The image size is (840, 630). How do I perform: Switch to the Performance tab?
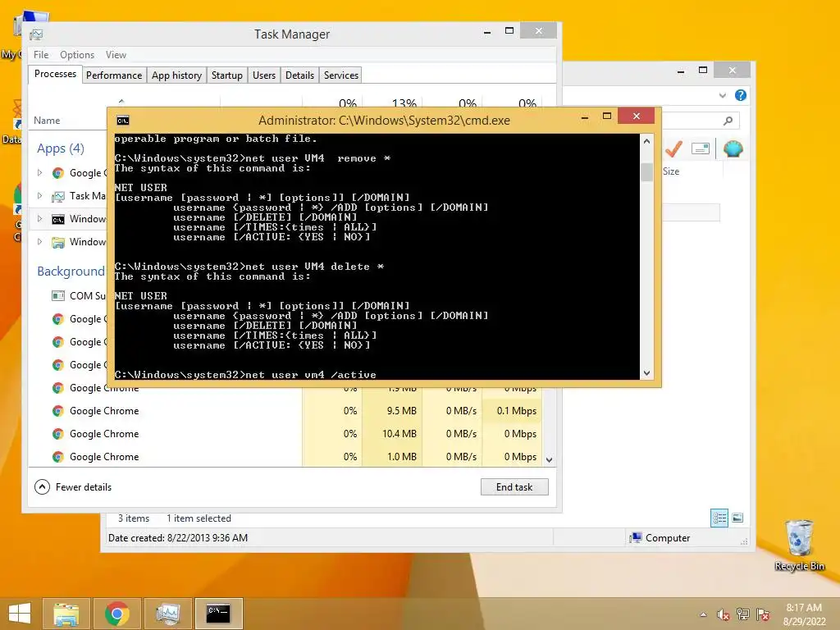[x=113, y=75]
